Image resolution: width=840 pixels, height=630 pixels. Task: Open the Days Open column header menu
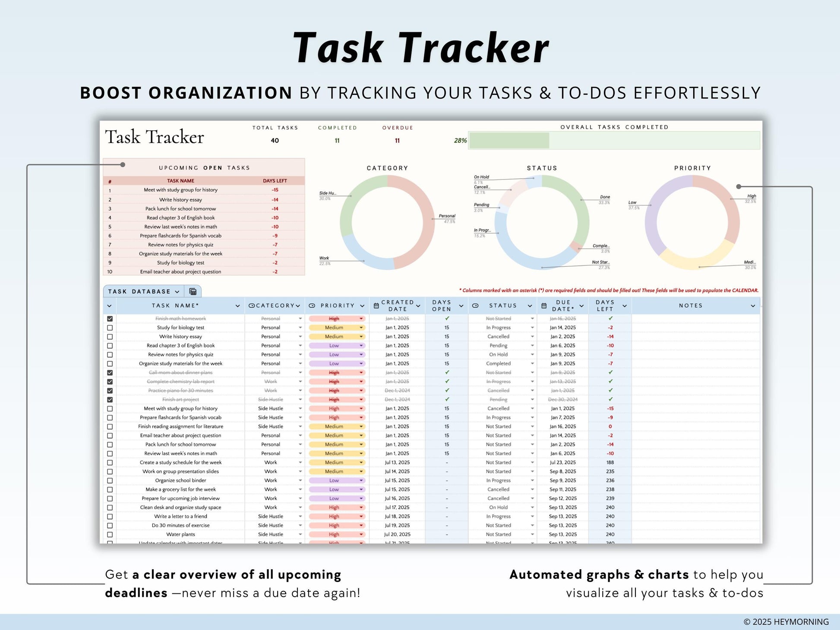coord(461,306)
